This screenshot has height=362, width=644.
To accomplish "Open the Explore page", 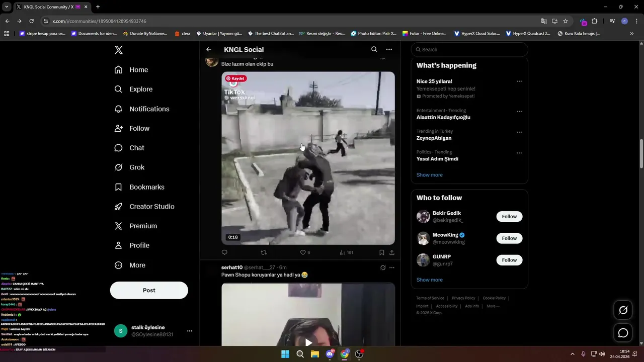I will (133, 89).
